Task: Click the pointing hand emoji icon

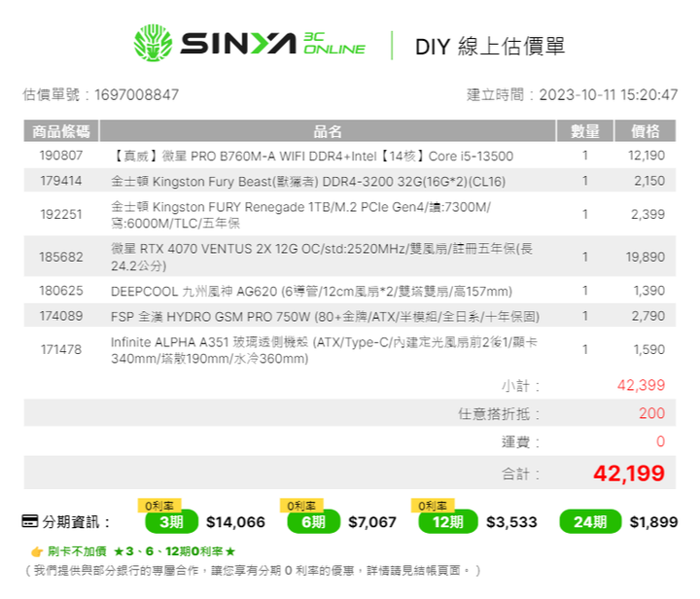Action: 37,551
